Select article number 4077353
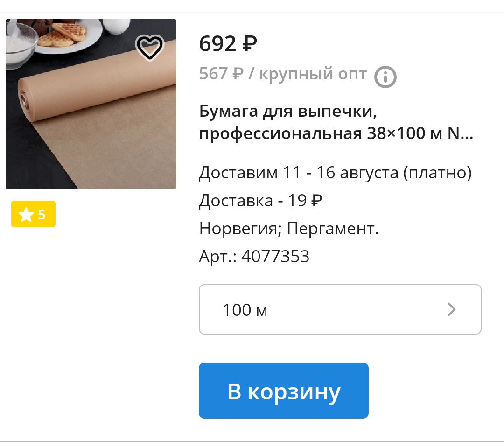This screenshot has width=504, height=447. coord(275,257)
